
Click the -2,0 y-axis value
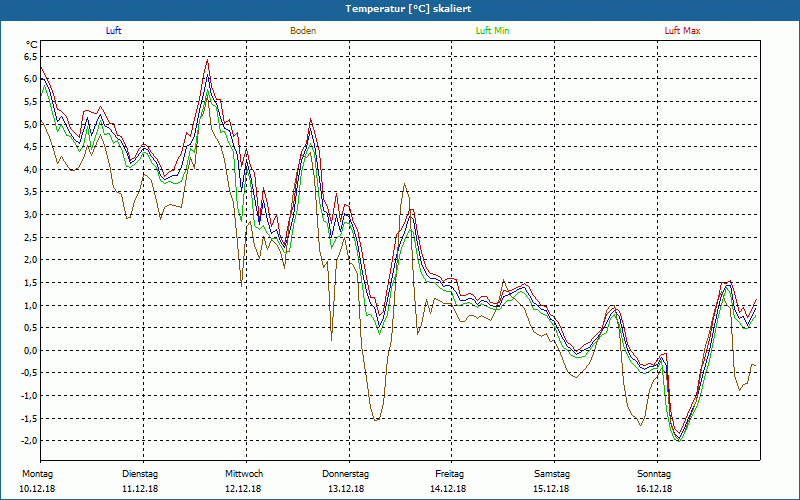pos(29,441)
